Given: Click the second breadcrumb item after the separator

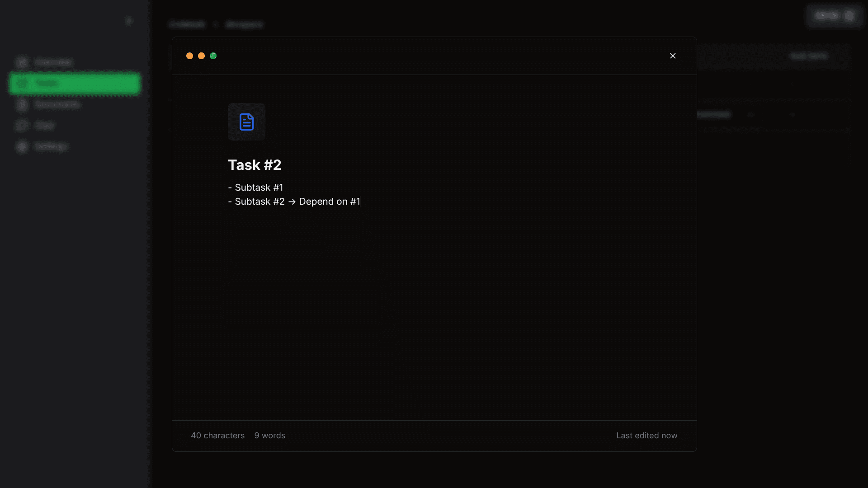Looking at the screenshot, I should tap(245, 24).
